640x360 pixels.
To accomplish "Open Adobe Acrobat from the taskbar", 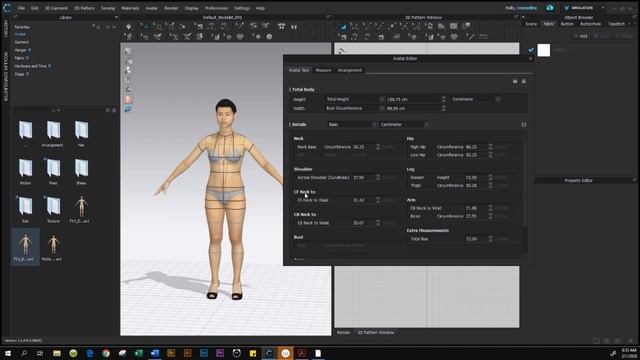I will tap(302, 353).
